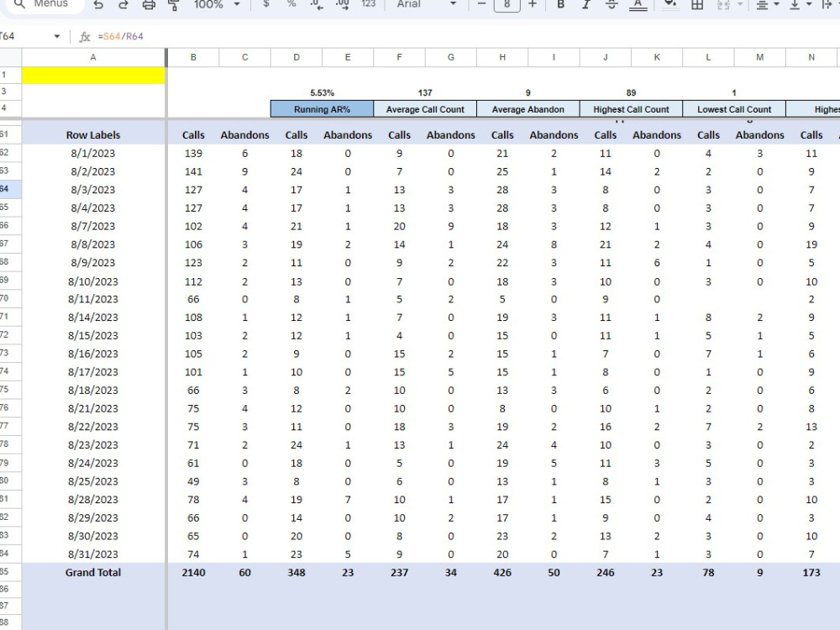Click the Undo arrow icon
Image resolution: width=840 pixels, height=630 pixels.
(98, 5)
